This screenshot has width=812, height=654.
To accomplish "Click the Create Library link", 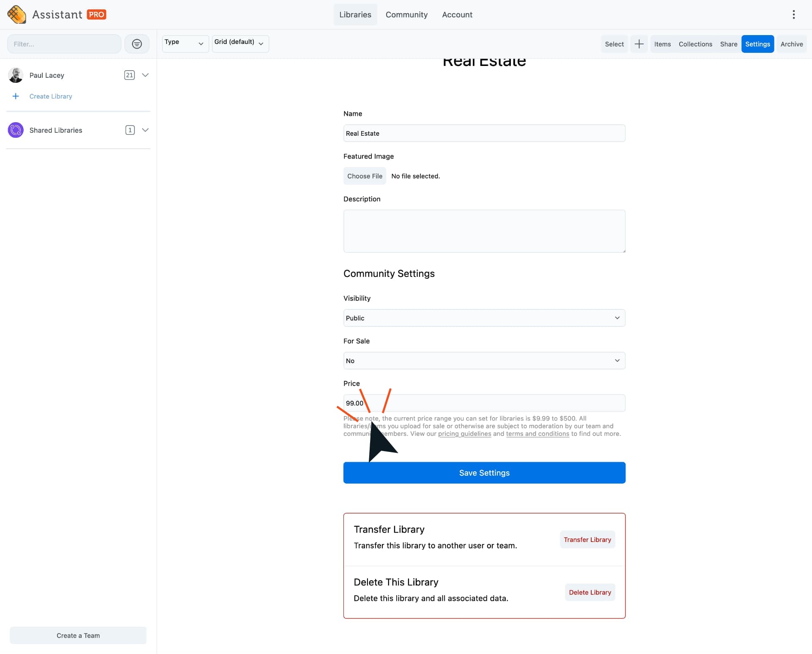I will (x=51, y=96).
